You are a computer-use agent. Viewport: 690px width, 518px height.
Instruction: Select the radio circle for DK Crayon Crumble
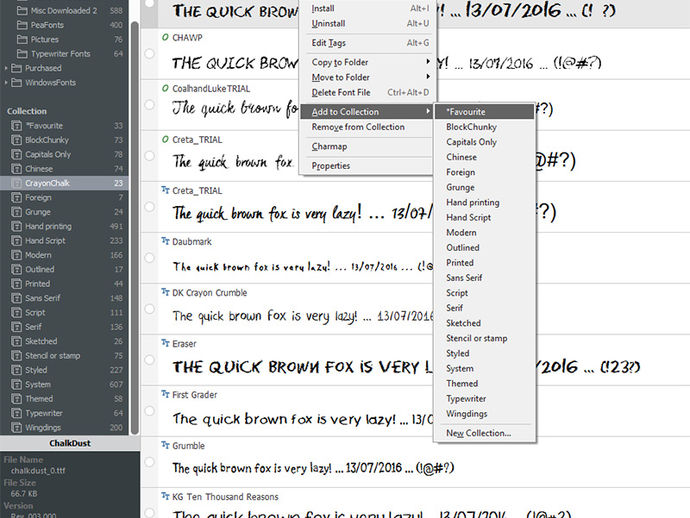(x=149, y=309)
